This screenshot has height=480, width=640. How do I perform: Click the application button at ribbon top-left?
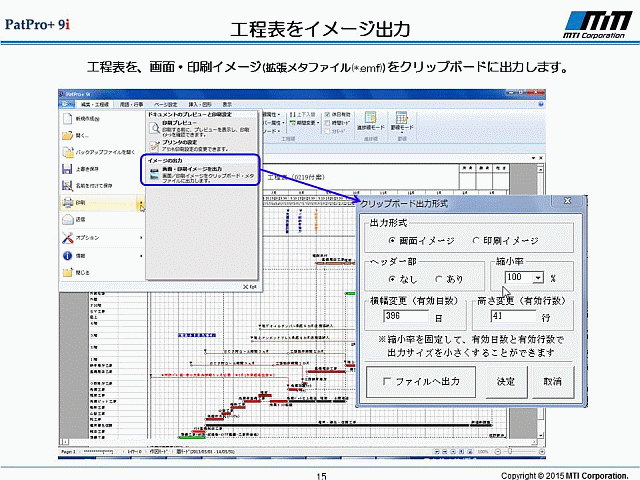[67, 104]
